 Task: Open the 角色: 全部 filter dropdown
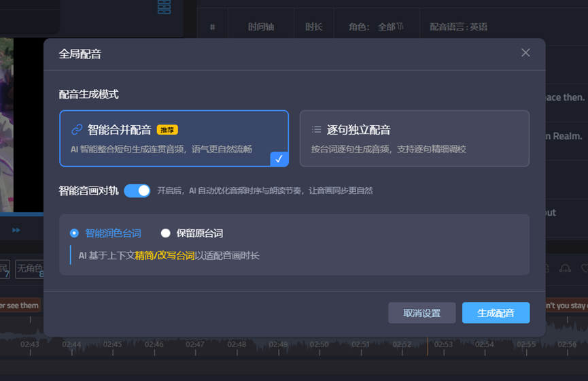pyautogui.click(x=376, y=27)
